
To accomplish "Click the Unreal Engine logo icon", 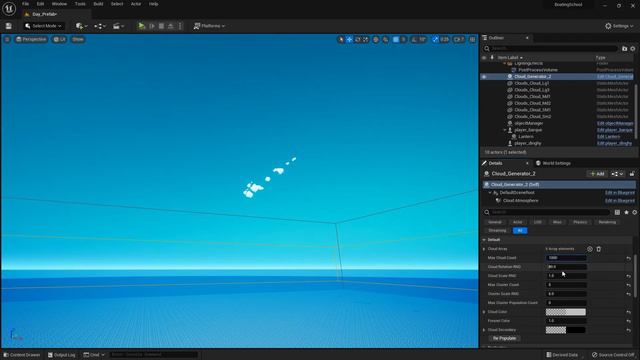I will (x=9, y=8).
